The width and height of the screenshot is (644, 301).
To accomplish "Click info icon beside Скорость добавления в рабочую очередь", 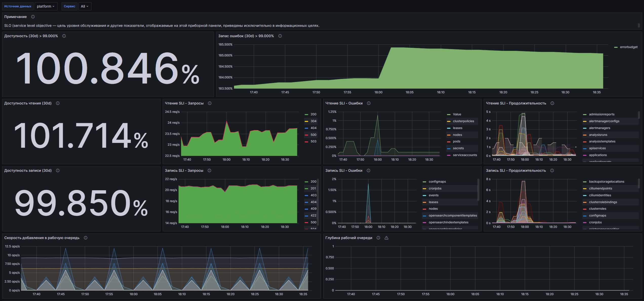I will coord(86,238).
